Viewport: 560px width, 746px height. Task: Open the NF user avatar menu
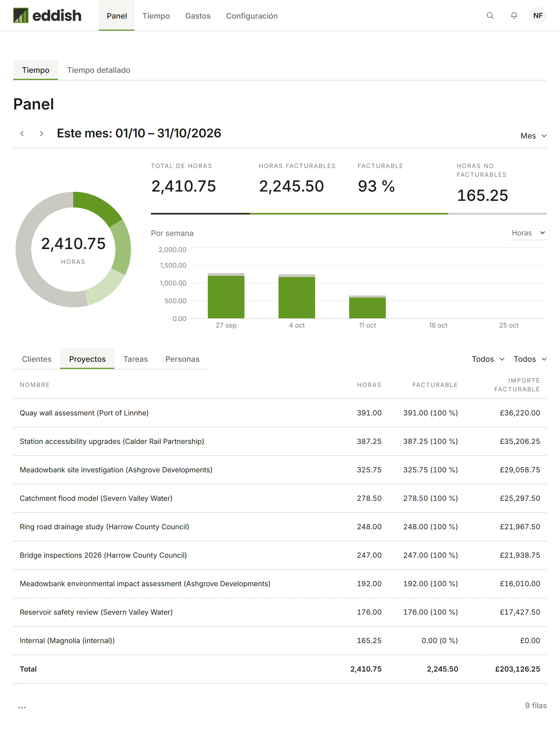coord(538,16)
